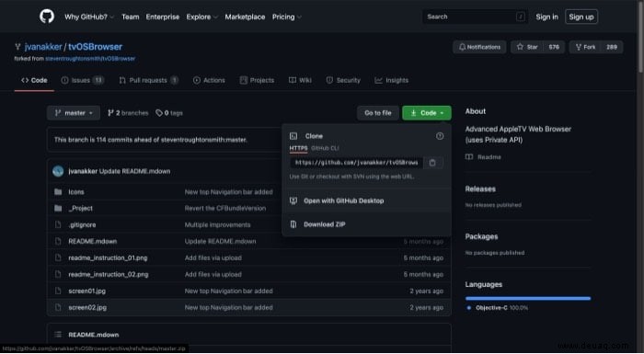644x354 pixels.
Task: Select the GitHub CLI clone tab
Action: point(325,148)
